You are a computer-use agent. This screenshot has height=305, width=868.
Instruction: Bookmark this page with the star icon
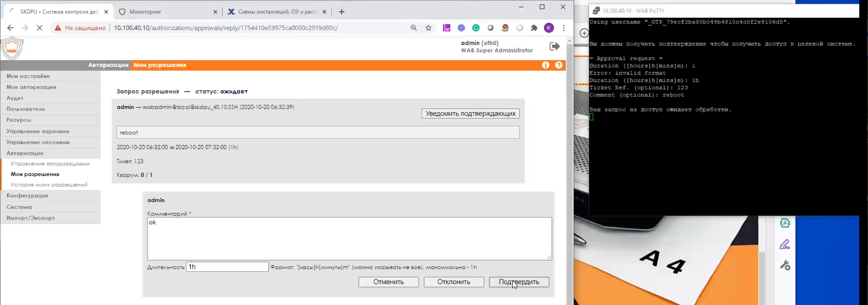coord(428,28)
